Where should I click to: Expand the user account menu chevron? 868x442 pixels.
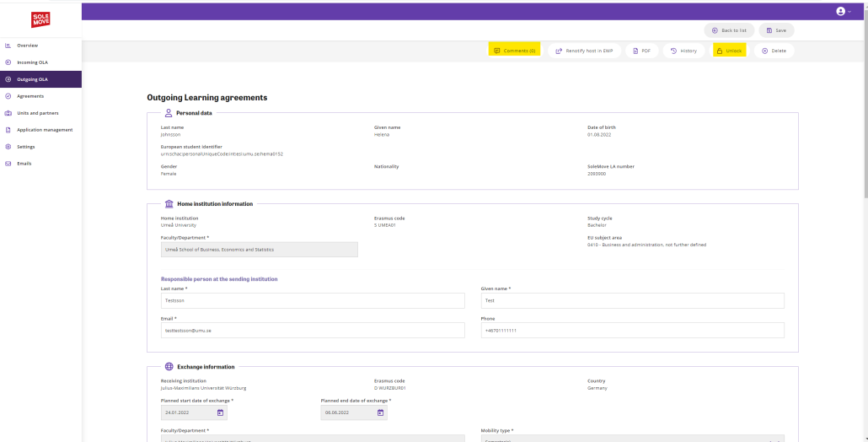click(x=849, y=12)
